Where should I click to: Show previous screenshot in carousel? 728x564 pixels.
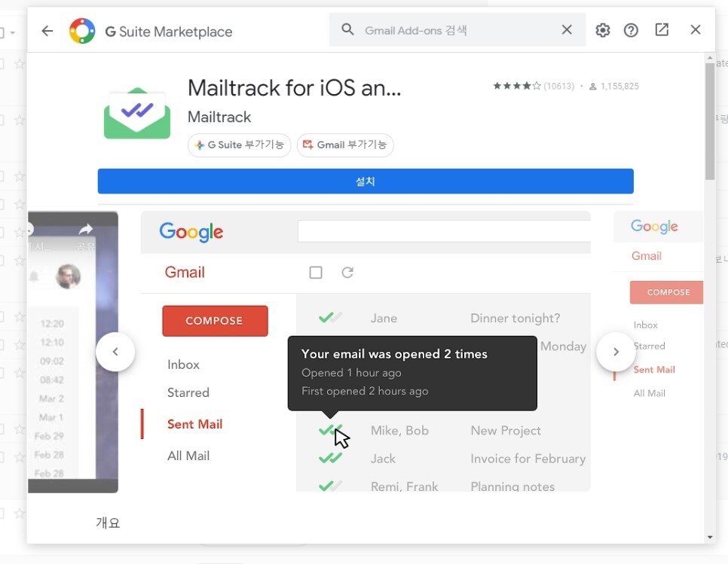click(115, 352)
